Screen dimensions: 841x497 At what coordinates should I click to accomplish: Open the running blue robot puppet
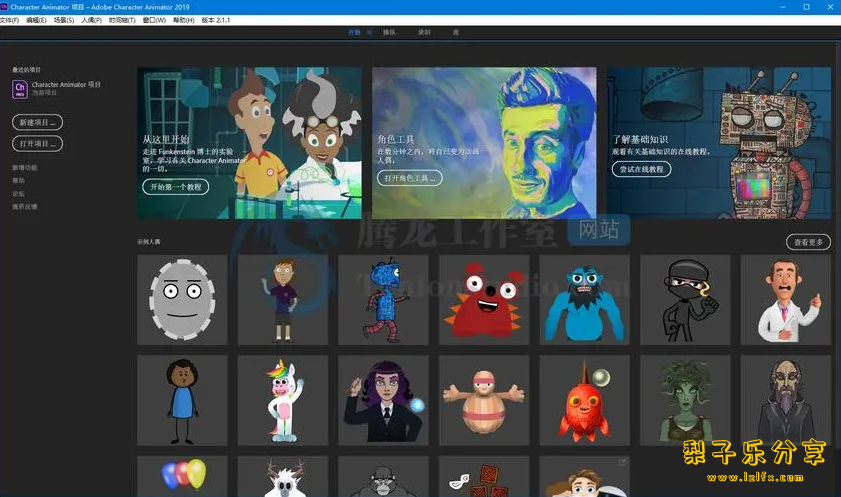[x=383, y=300]
